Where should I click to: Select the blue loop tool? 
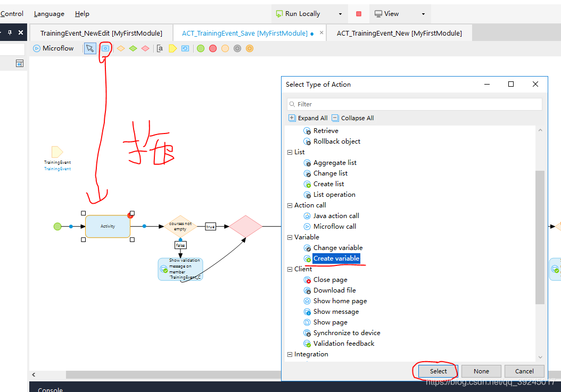tap(185, 48)
